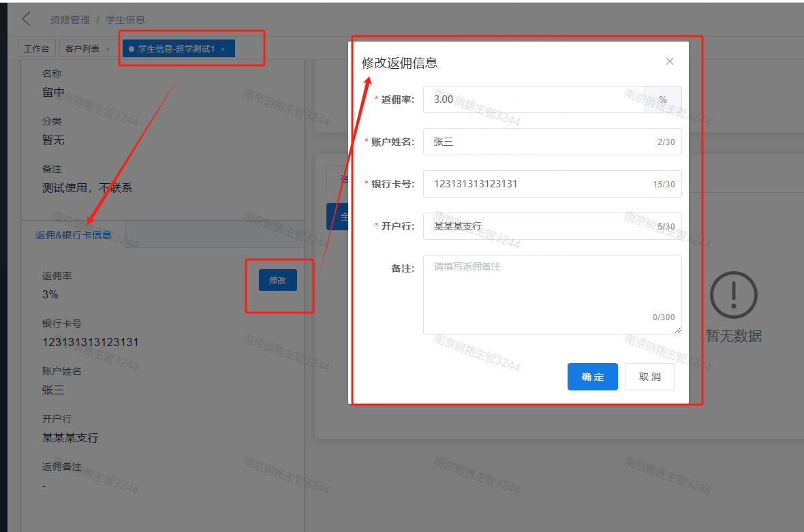Click the 开户行 field with 某某某支行
804x532 pixels.
[538, 226]
